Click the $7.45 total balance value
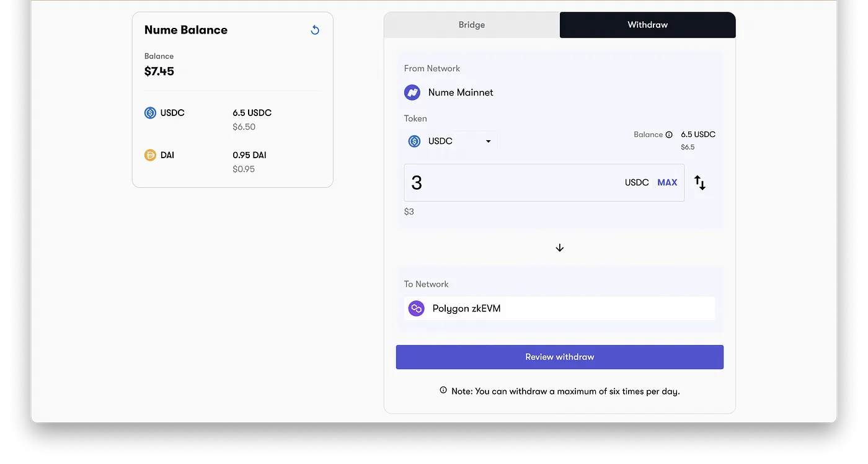This screenshot has height=464, width=868. pos(159,71)
